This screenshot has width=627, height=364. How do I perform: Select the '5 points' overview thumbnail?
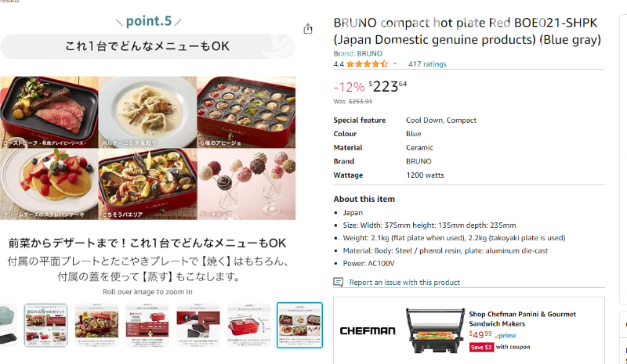pos(45,325)
